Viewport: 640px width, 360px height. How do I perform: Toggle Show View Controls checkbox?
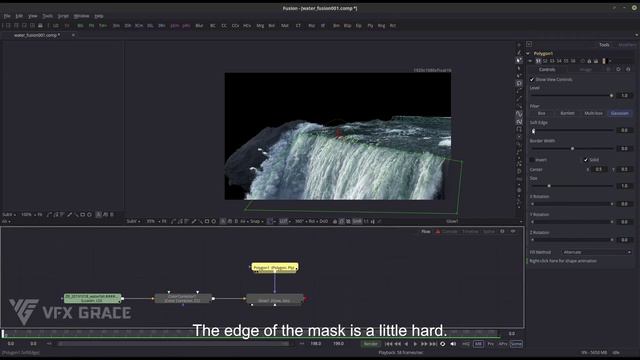coord(532,80)
